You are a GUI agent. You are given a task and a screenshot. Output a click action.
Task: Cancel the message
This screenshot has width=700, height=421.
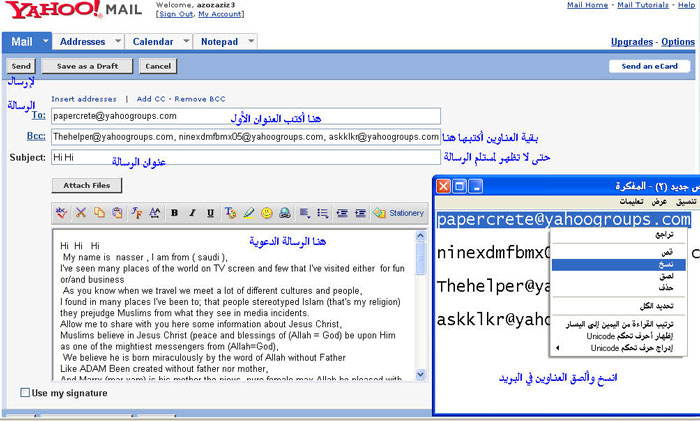pos(158,66)
